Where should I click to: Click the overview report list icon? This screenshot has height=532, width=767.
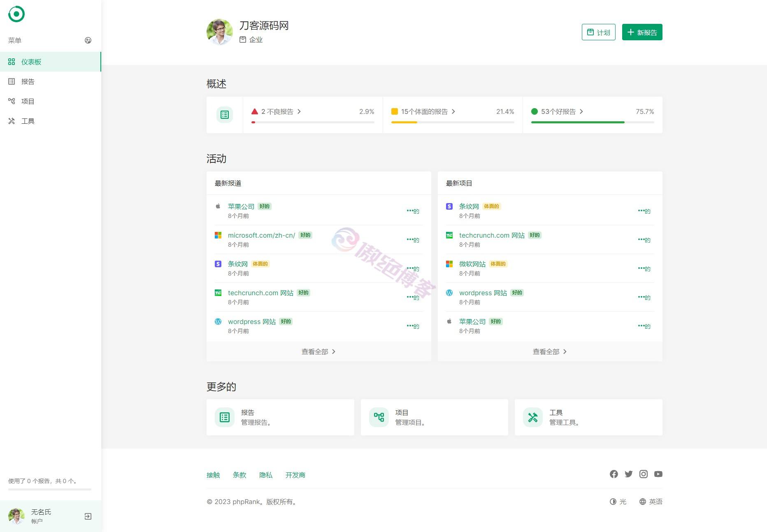[x=225, y=115]
